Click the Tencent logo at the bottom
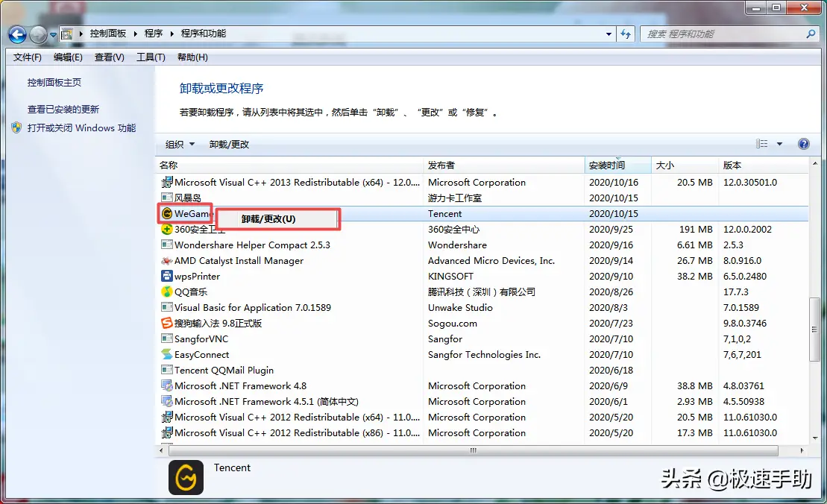Image resolution: width=827 pixels, height=504 pixels. pos(185,477)
